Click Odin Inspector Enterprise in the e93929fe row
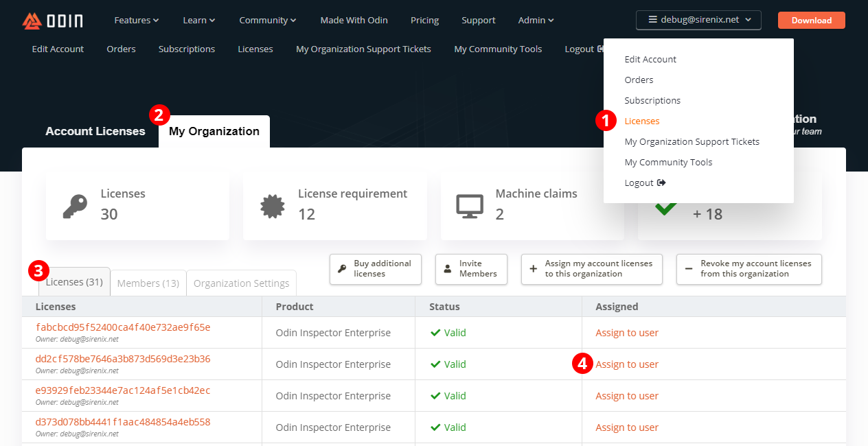 point(333,396)
